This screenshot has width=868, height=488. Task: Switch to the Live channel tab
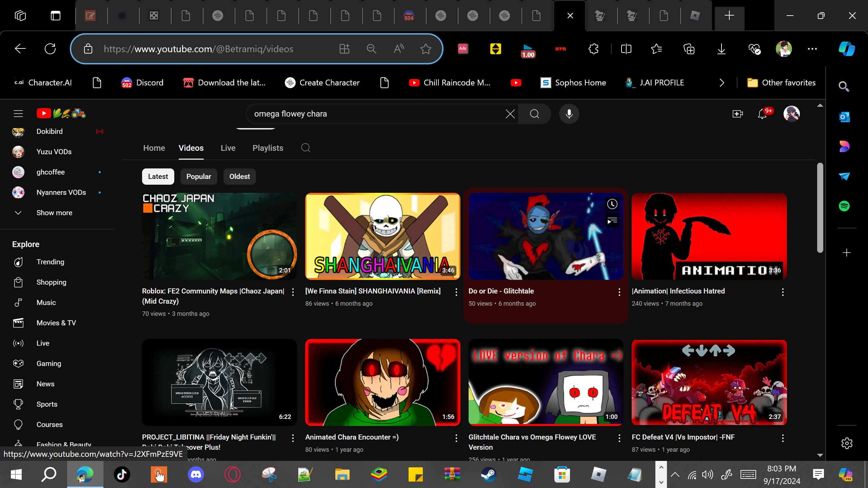tap(228, 148)
